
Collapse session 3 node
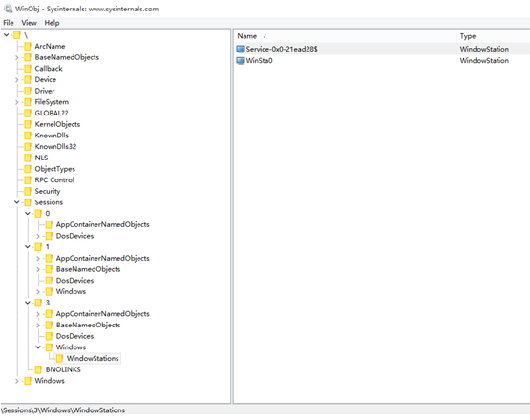(x=28, y=303)
